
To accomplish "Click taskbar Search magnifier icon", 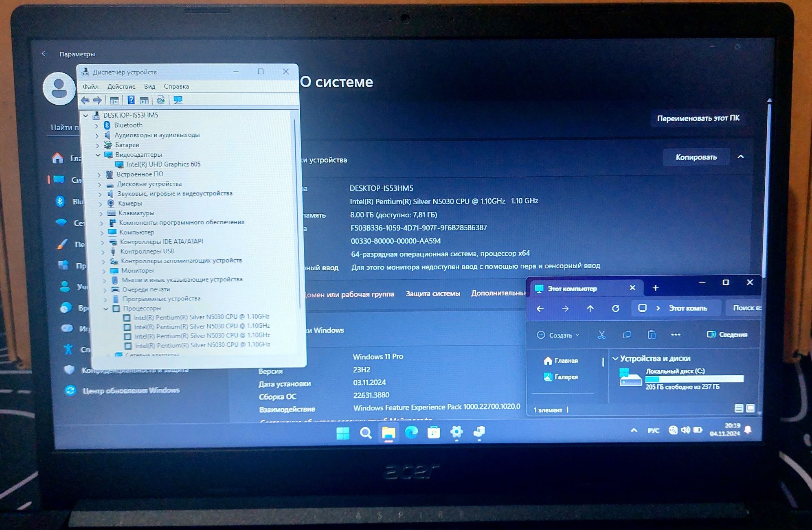I will click(366, 433).
